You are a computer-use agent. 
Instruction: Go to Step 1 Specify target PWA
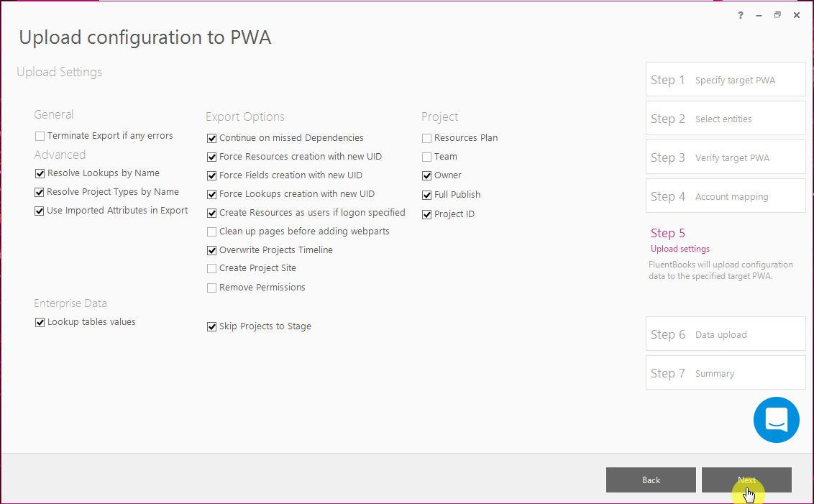[x=726, y=79]
